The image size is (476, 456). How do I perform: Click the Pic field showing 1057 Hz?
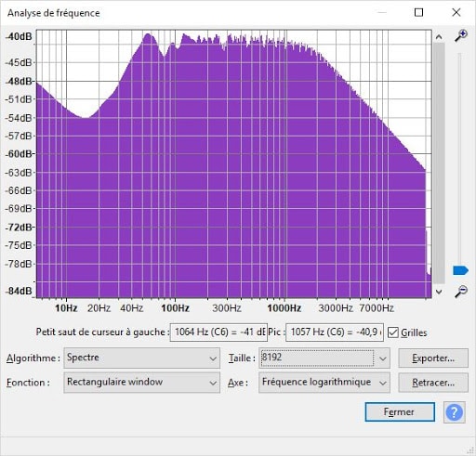tap(335, 332)
